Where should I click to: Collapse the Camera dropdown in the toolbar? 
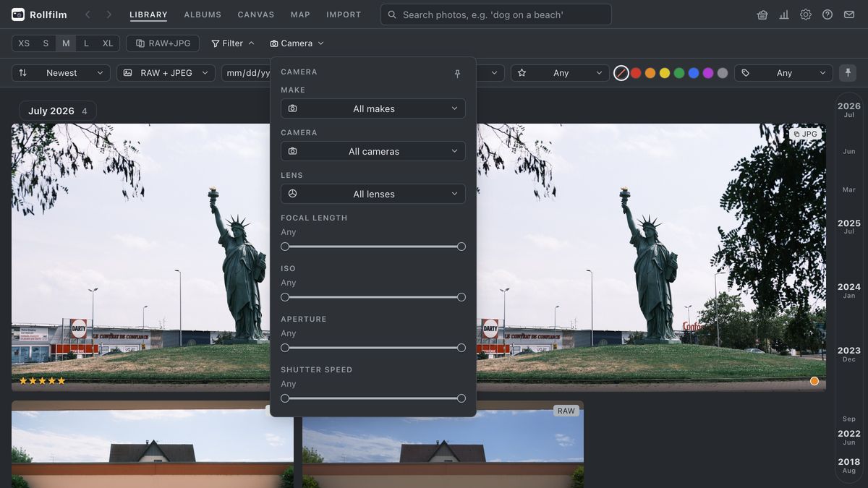tap(297, 43)
